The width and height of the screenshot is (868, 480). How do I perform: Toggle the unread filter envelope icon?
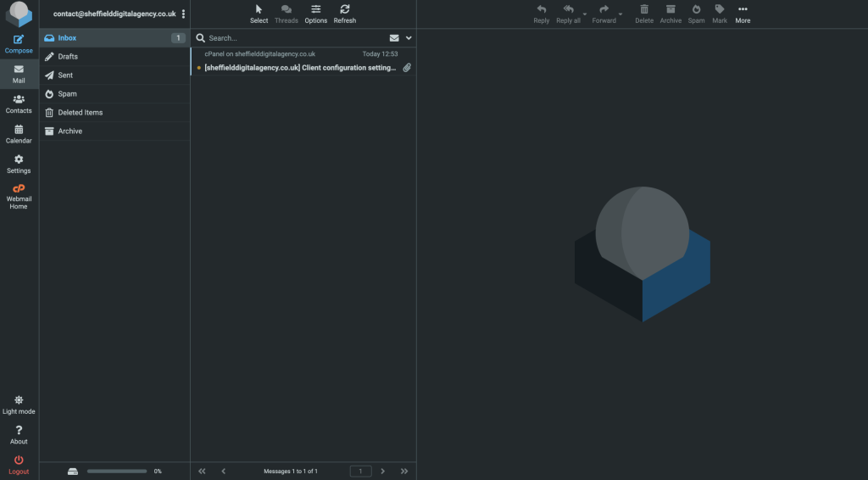pos(394,38)
